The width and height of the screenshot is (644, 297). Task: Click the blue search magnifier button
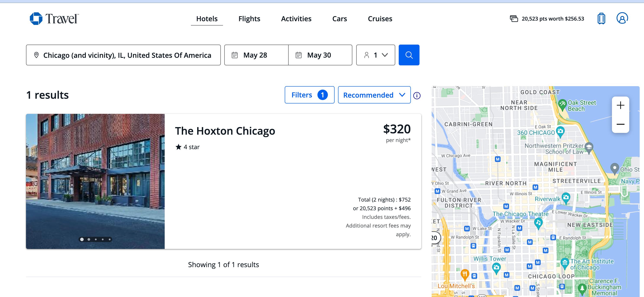[x=409, y=55]
